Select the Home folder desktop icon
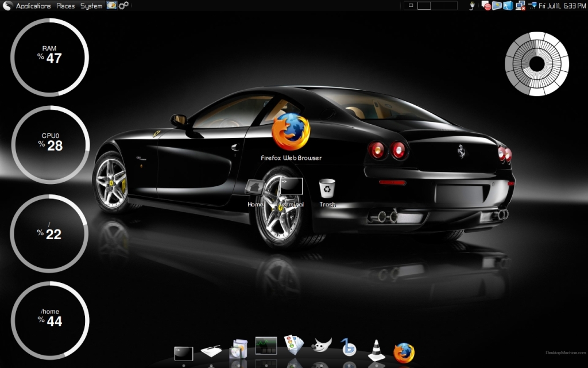This screenshot has width=588, height=368. [255, 187]
